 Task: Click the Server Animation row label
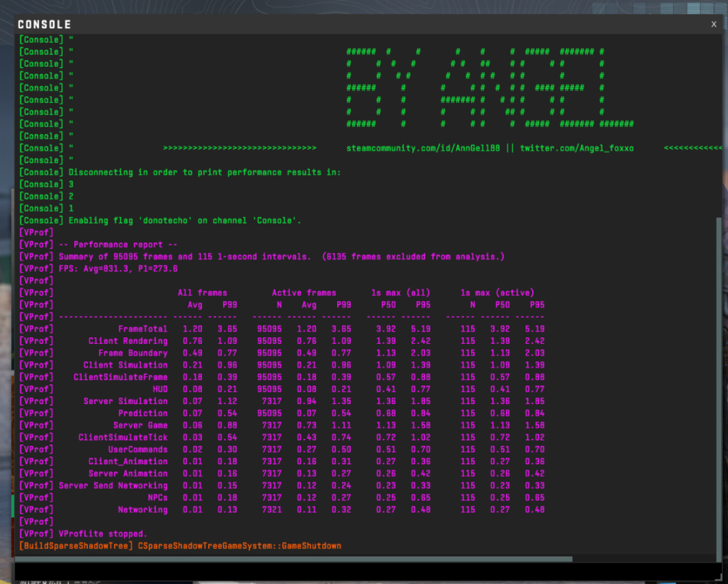click(127, 474)
